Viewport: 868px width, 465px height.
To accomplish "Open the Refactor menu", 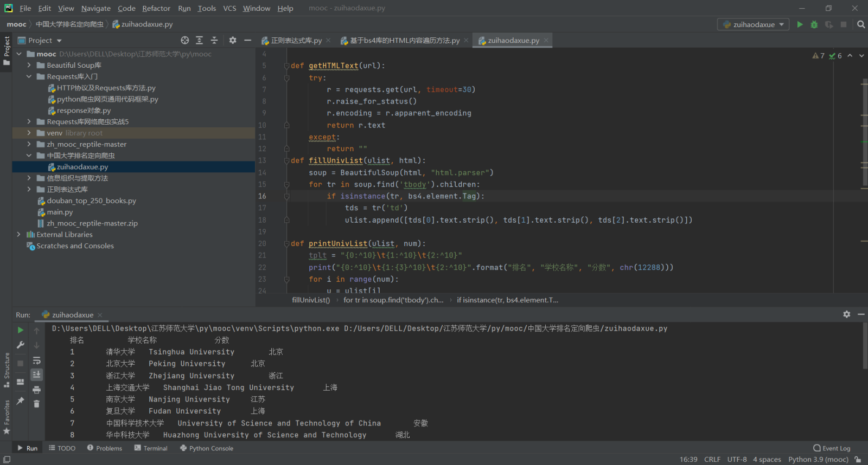I will click(x=156, y=8).
